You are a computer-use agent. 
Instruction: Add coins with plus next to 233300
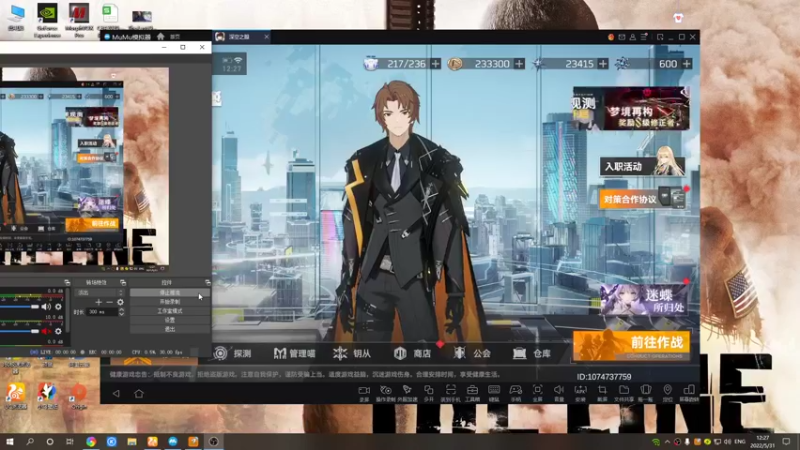coord(519,64)
